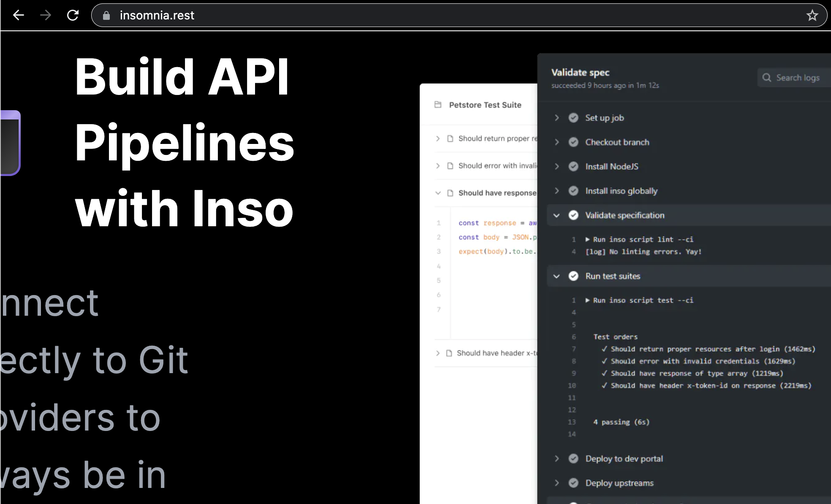Click the Install inso globally step label
Screen dimensions: 831x504
621,191
